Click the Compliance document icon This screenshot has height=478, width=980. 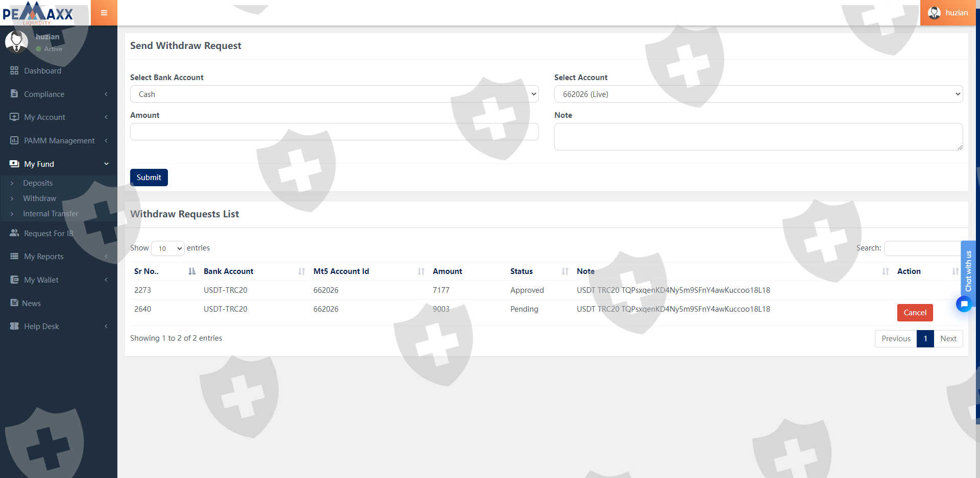point(14,94)
